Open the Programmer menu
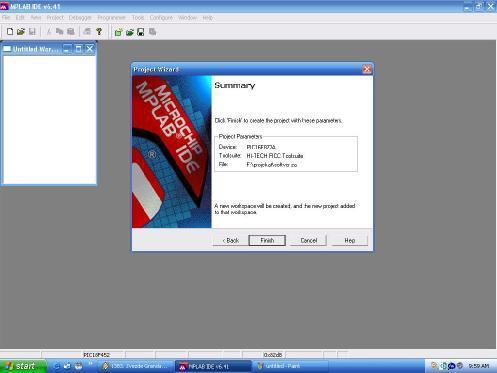 (111, 18)
